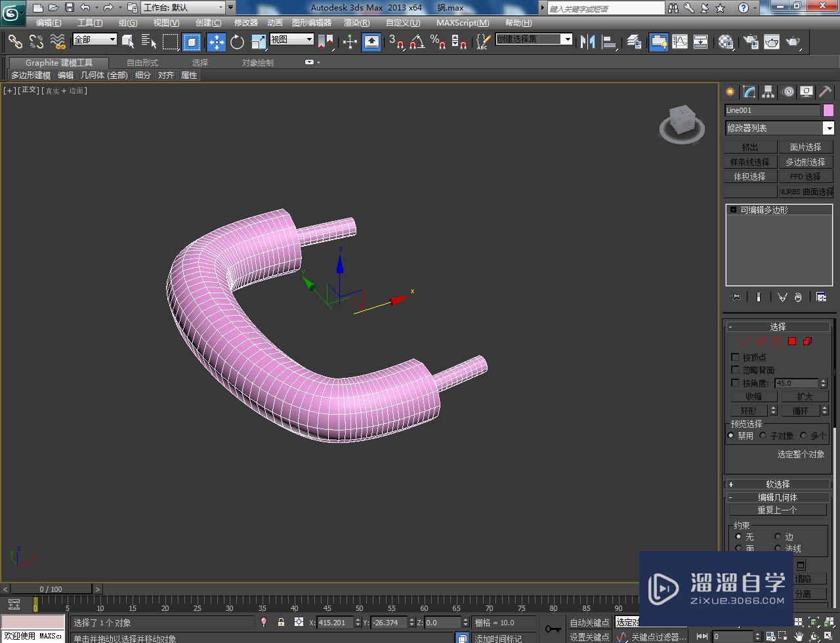Screen dimensions: 840x643
Task: Expand the 软选择 rollout
Action: click(778, 484)
